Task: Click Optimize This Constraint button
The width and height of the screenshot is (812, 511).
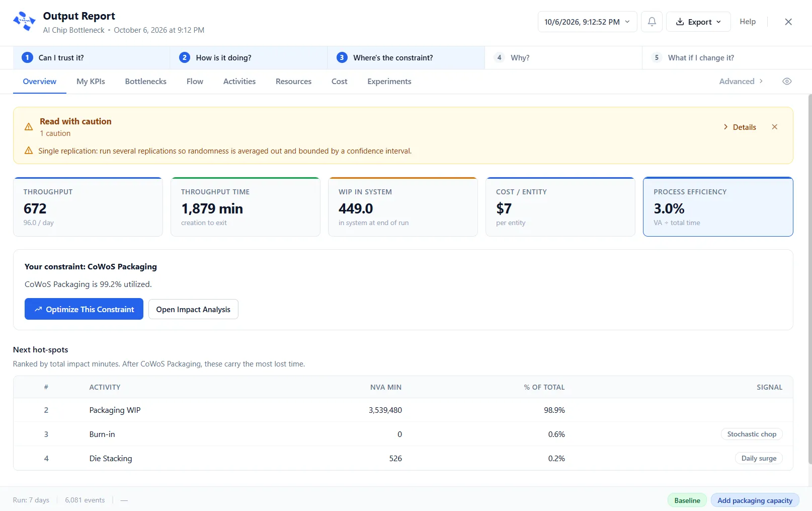Action: pos(84,309)
